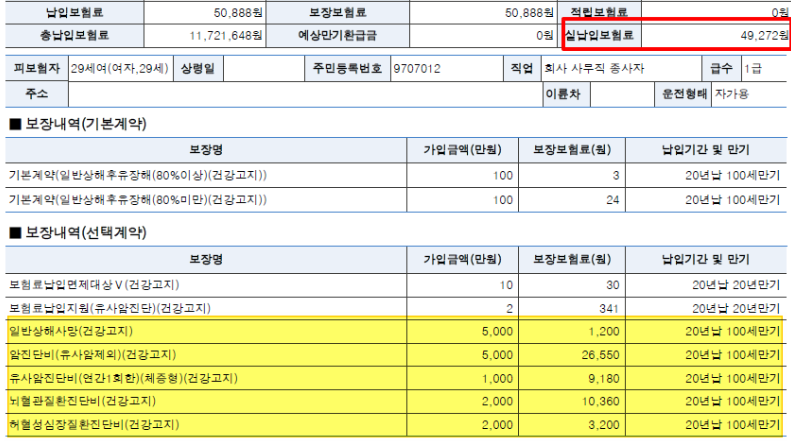Click the 주민등록번호 value 9707012
This screenshot has height=441, width=791.
point(417,69)
